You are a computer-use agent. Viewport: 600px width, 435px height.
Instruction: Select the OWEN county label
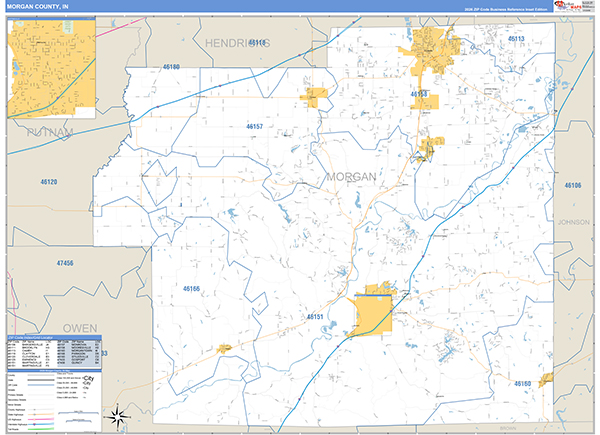click(x=80, y=328)
